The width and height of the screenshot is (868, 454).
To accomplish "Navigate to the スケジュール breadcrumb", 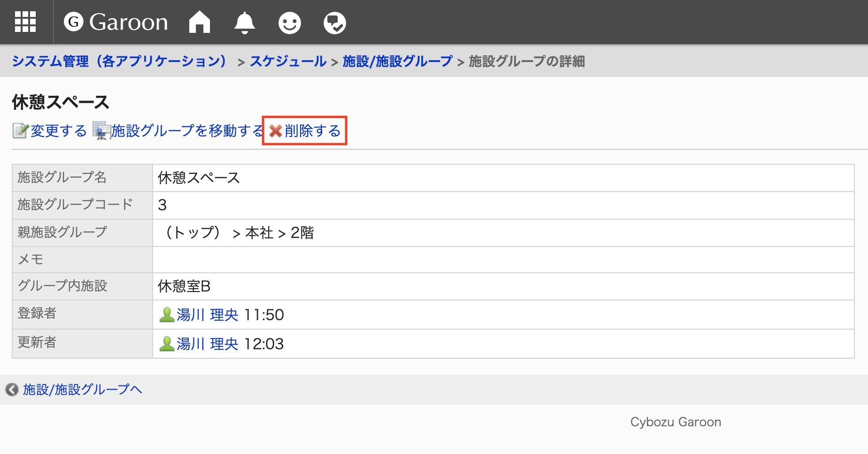I will pos(289,61).
